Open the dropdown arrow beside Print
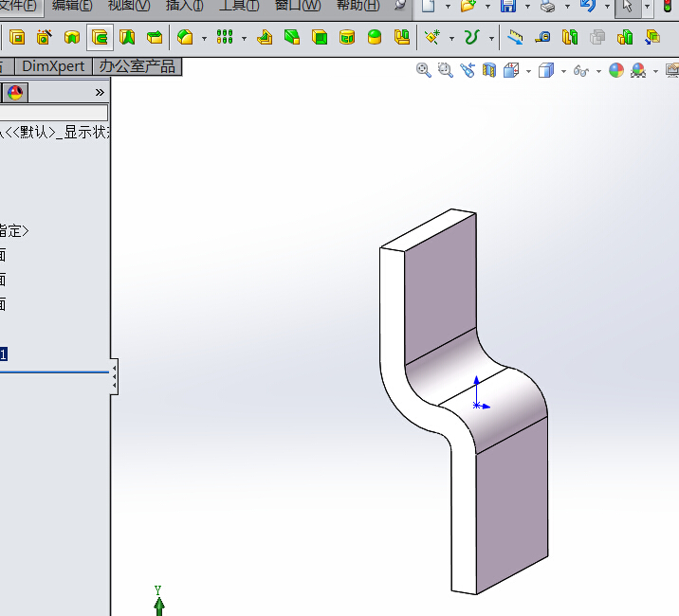The image size is (679, 616). (x=568, y=7)
